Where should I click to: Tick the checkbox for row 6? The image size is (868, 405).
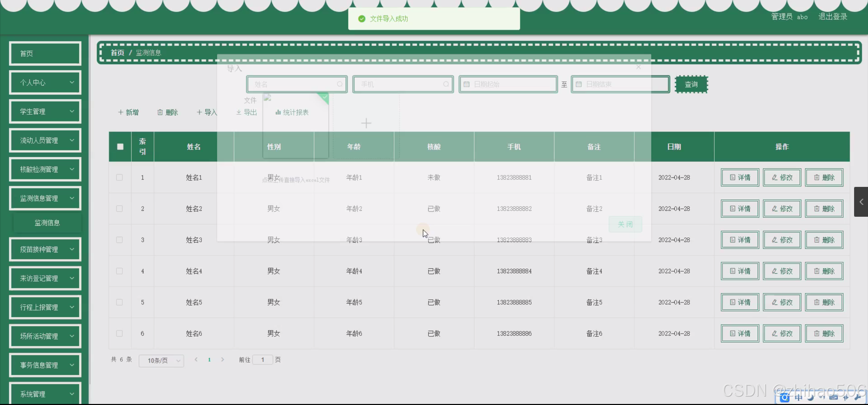[x=119, y=333]
